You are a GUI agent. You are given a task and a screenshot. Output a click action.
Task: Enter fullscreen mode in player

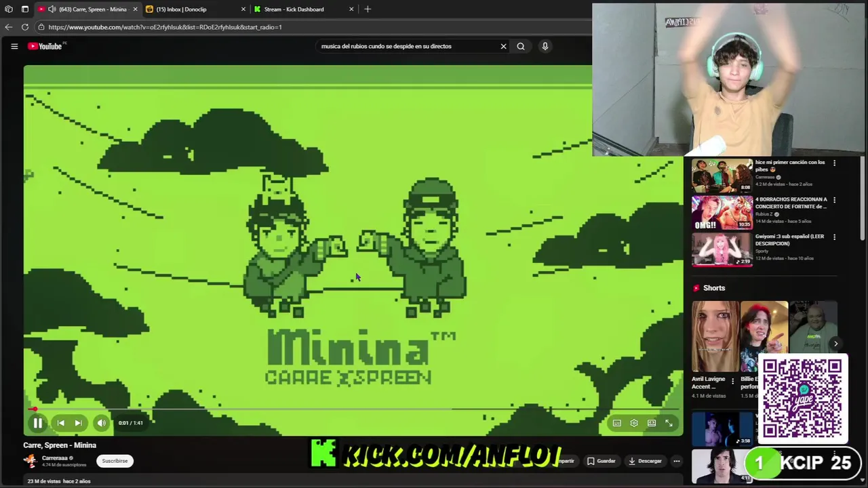[669, 423]
